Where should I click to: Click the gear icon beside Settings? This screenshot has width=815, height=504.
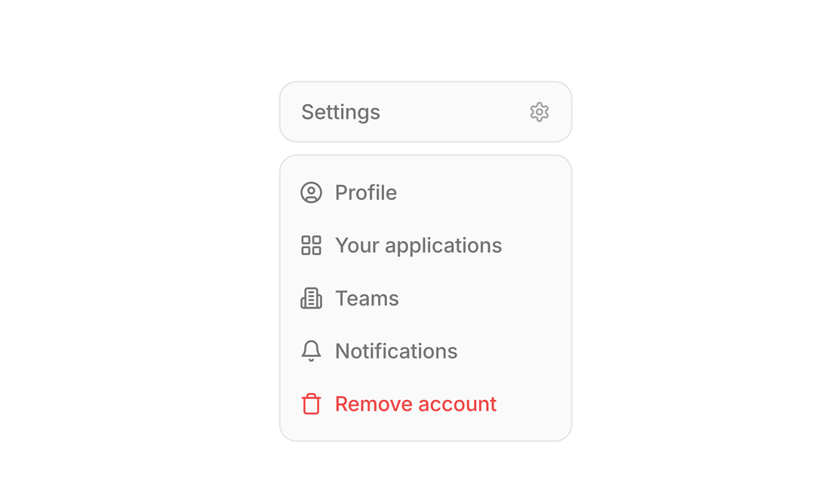point(539,112)
